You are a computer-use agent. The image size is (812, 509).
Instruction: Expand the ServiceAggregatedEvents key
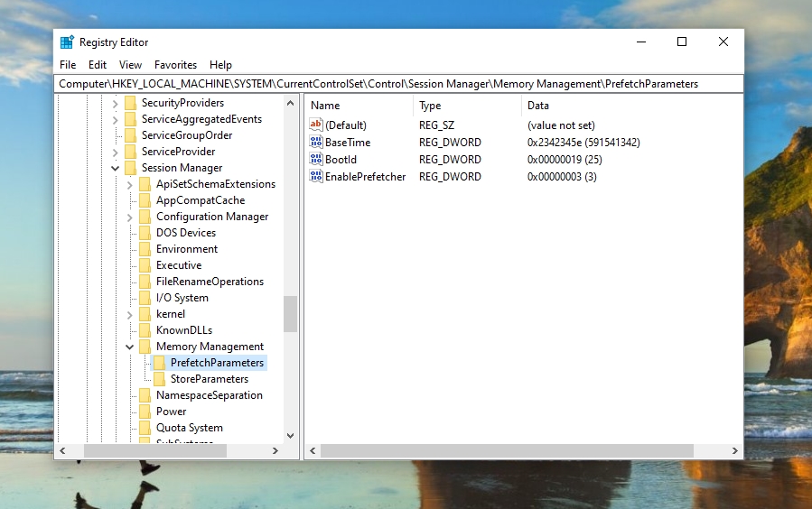click(115, 119)
